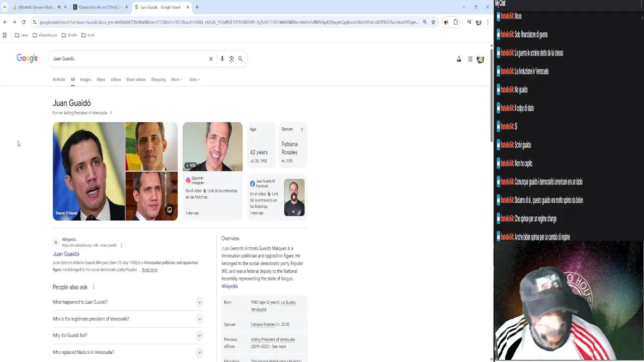Open three-dot menu next to Wikipedia result
Image resolution: width=644 pixels, height=362 pixels.
[x=121, y=245]
